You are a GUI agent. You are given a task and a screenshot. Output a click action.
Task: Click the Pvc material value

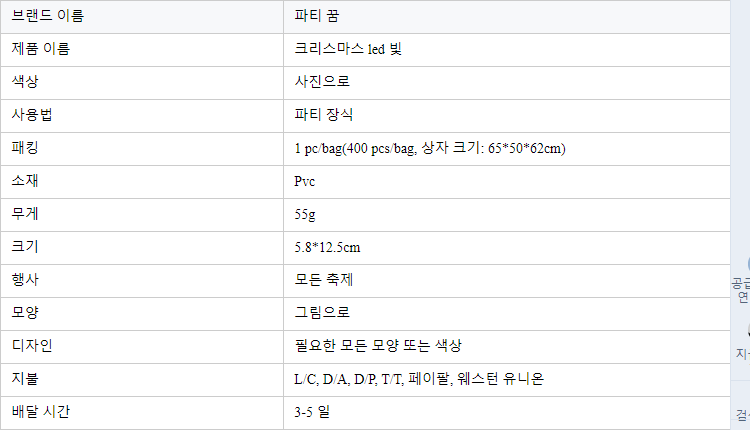pyautogui.click(x=305, y=182)
